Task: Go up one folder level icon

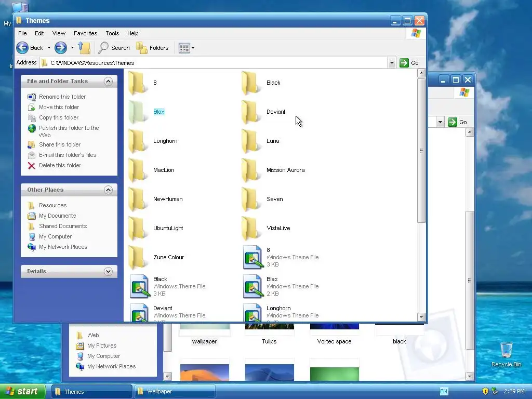Action: point(84,48)
